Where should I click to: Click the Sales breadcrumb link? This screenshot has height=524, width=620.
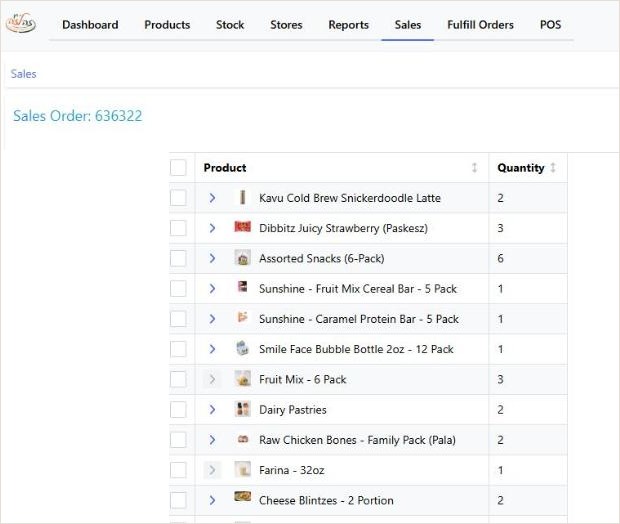point(23,74)
